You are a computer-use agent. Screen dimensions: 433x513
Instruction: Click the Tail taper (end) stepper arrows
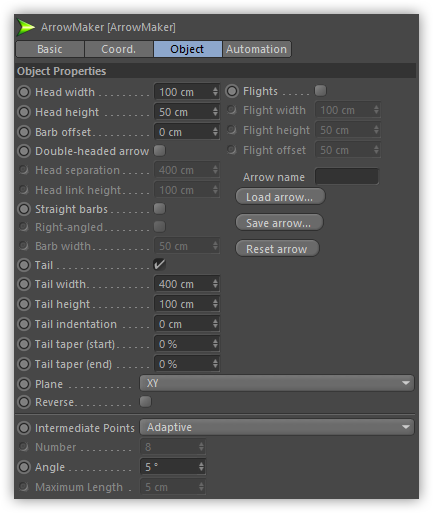(215, 364)
